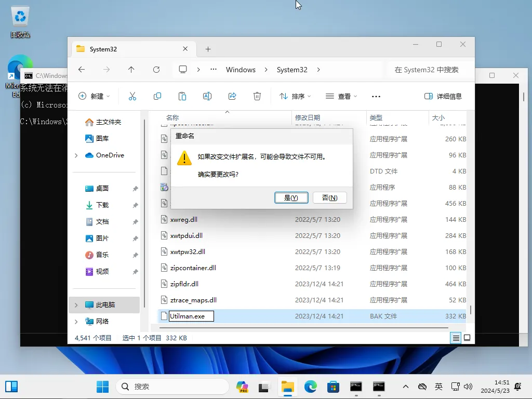Launch Microsoft Edge from taskbar
Image resolution: width=532 pixels, height=399 pixels.
tap(311, 387)
